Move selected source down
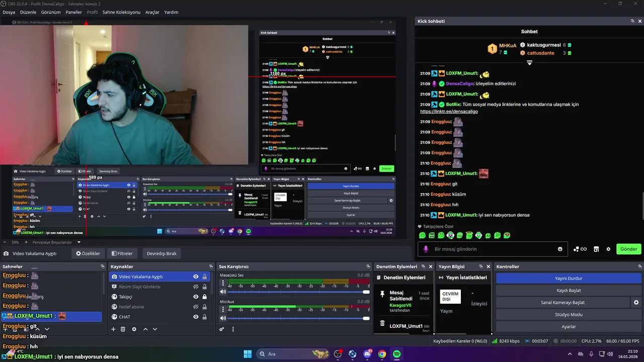 [x=155, y=329]
